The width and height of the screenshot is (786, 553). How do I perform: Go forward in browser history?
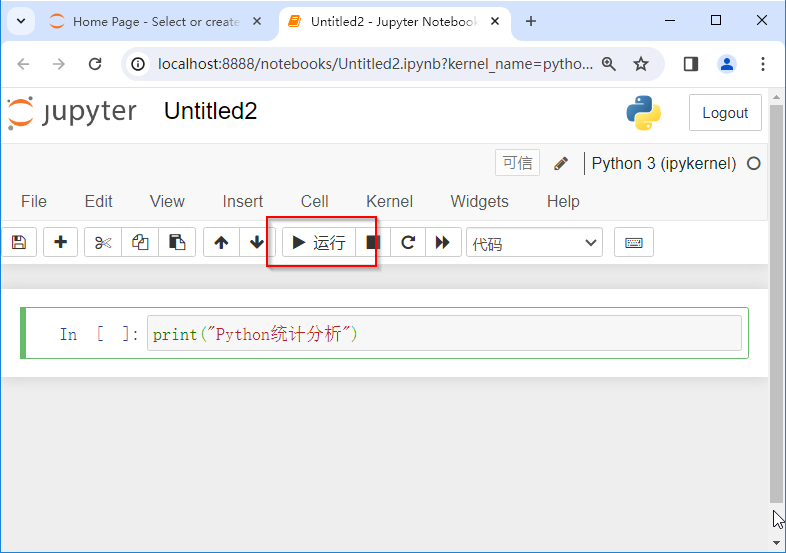tap(59, 64)
